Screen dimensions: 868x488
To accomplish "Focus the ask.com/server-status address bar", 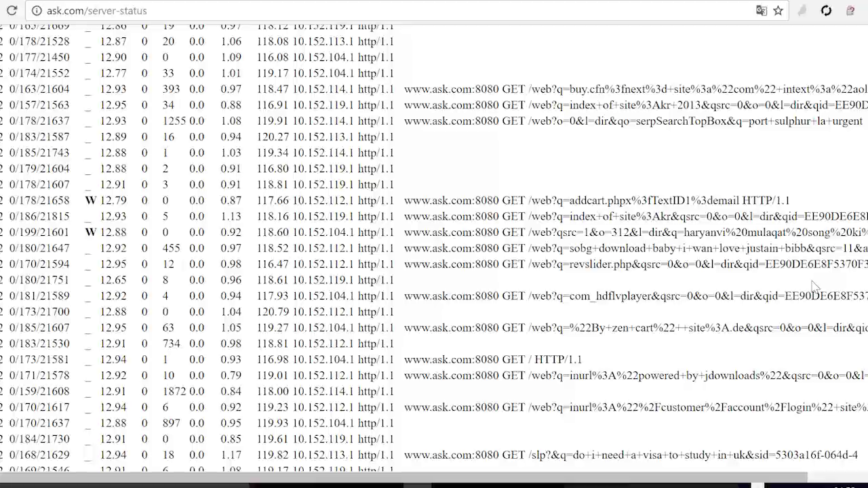I will (x=339, y=11).
